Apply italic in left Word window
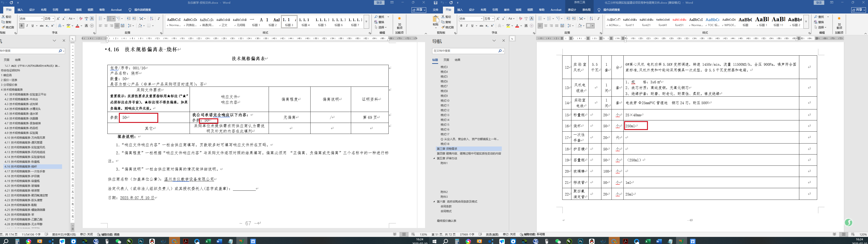 click(x=27, y=26)
